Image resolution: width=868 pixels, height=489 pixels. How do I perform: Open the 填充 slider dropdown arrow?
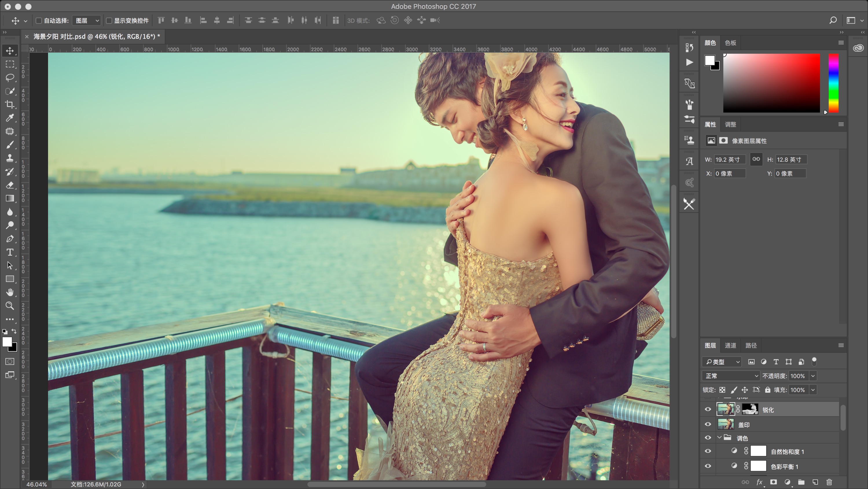pos(813,390)
